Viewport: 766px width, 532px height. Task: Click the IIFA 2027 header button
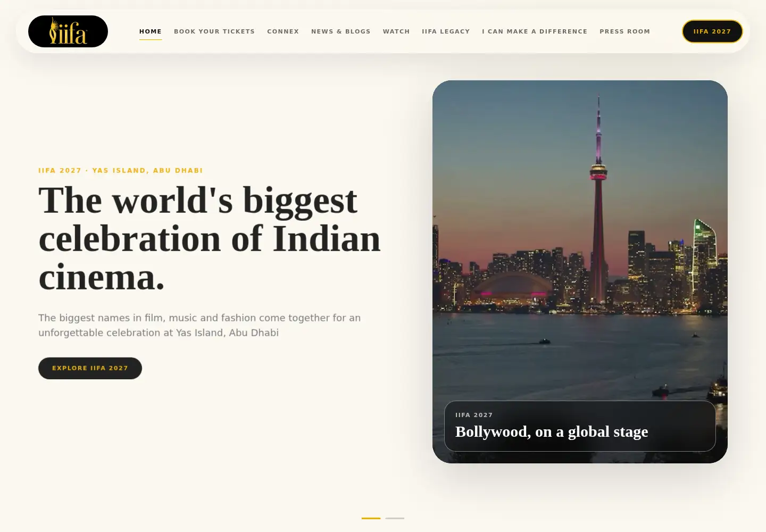(712, 31)
